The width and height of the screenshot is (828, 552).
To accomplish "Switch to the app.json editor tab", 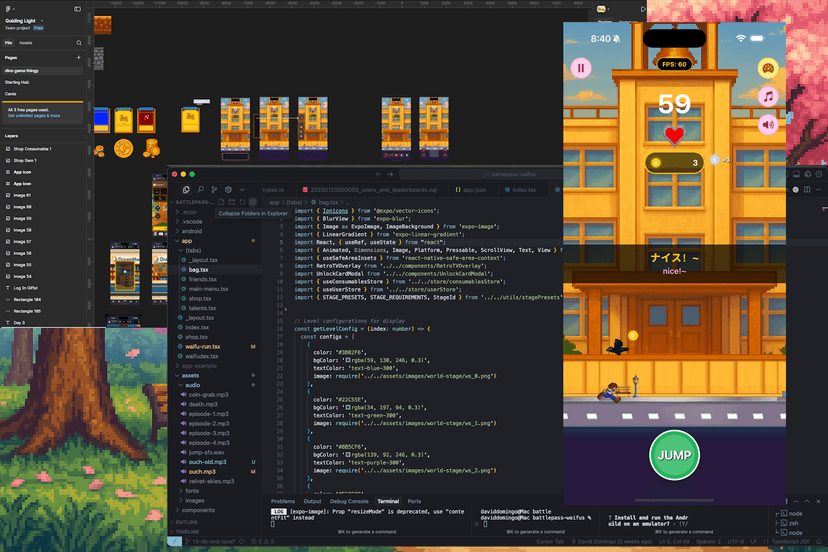I will point(471,190).
